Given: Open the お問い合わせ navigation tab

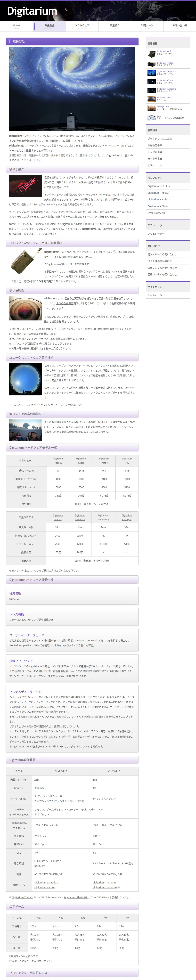Looking at the screenshot, I should (x=180, y=26).
